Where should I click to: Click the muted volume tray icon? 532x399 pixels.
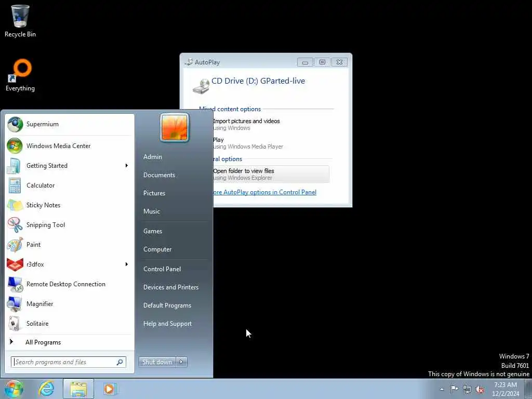480,389
